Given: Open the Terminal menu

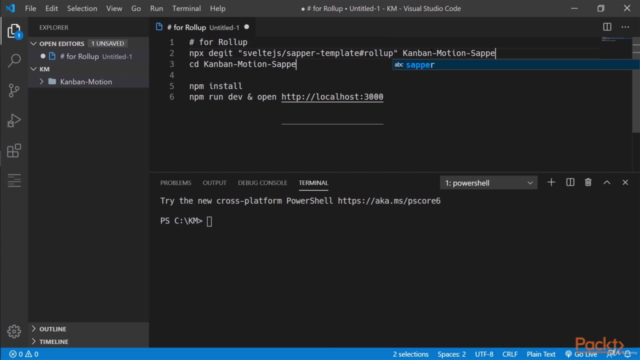Looking at the screenshot, I should pos(187,8).
